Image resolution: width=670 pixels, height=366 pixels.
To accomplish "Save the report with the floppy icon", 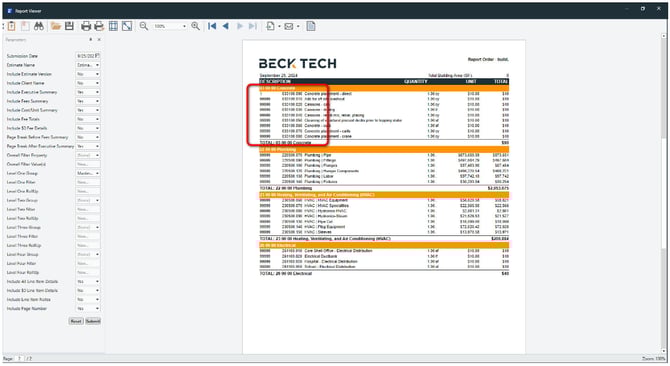I will pos(69,26).
